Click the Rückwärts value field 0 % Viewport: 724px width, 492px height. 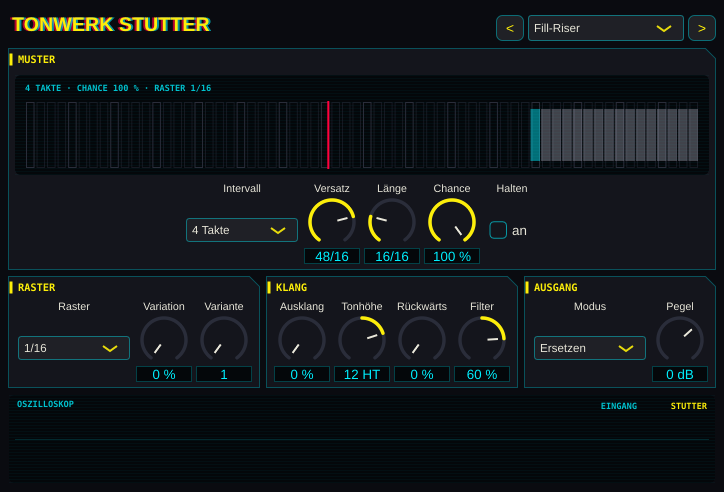(x=422, y=374)
